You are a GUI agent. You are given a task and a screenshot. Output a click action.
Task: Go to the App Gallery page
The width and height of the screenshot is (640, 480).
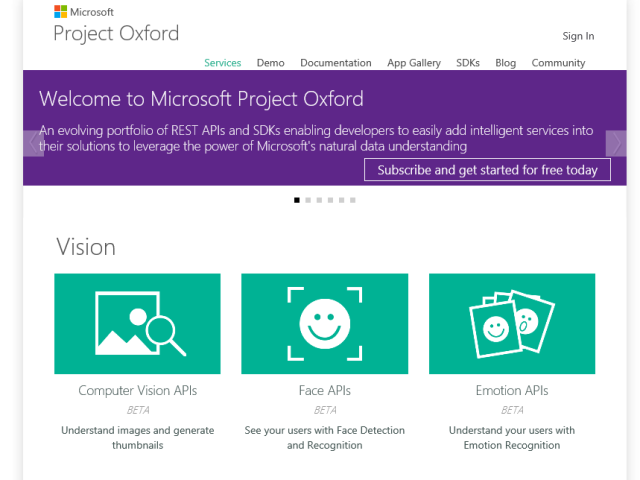click(414, 62)
